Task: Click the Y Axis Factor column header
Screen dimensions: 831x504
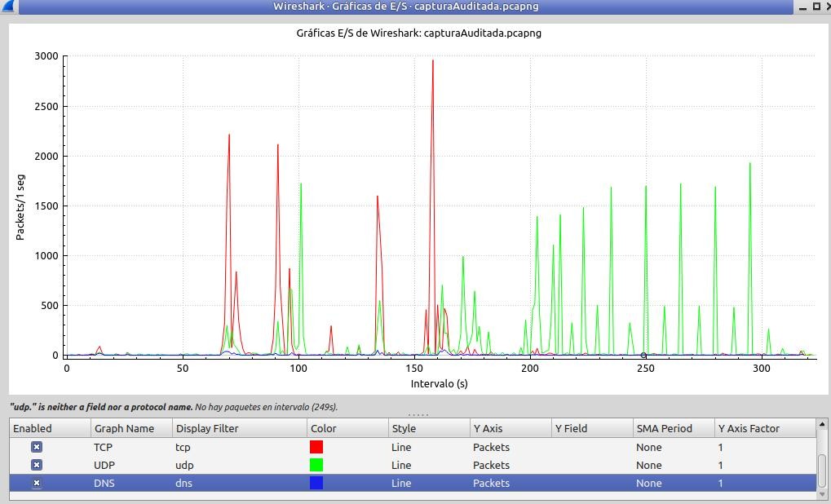Action: pos(765,428)
